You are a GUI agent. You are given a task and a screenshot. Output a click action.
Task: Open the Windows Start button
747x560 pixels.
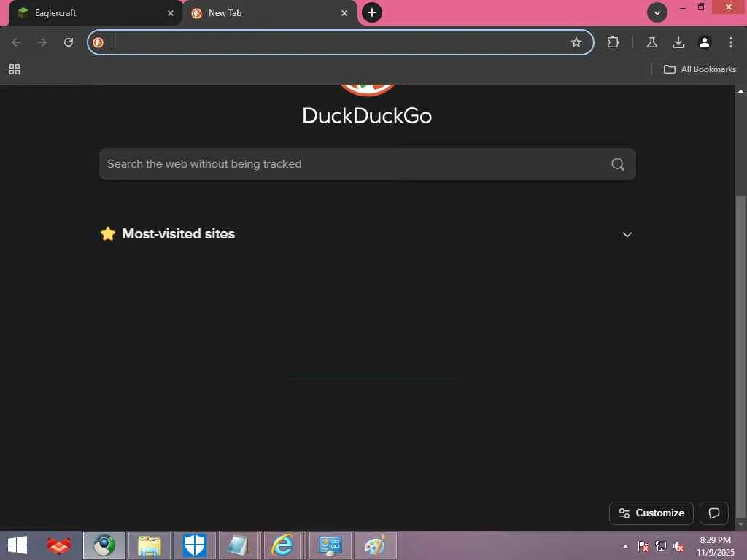pyautogui.click(x=18, y=545)
